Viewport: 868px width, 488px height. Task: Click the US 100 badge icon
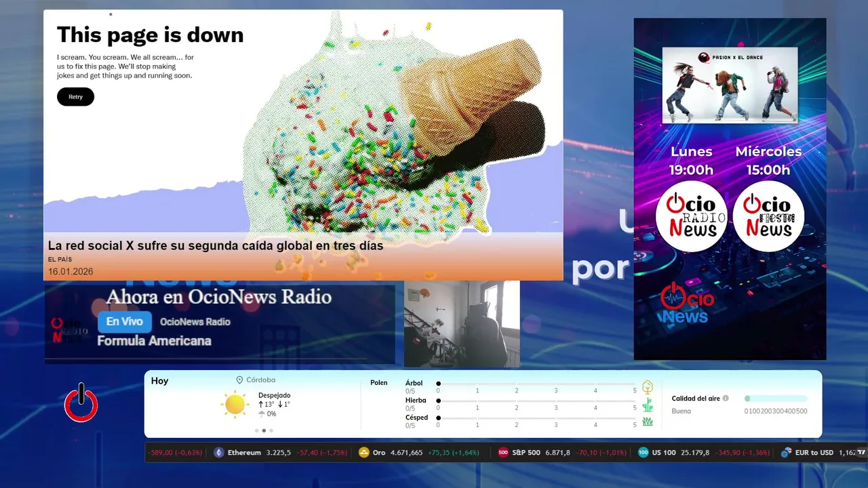[x=643, y=453]
